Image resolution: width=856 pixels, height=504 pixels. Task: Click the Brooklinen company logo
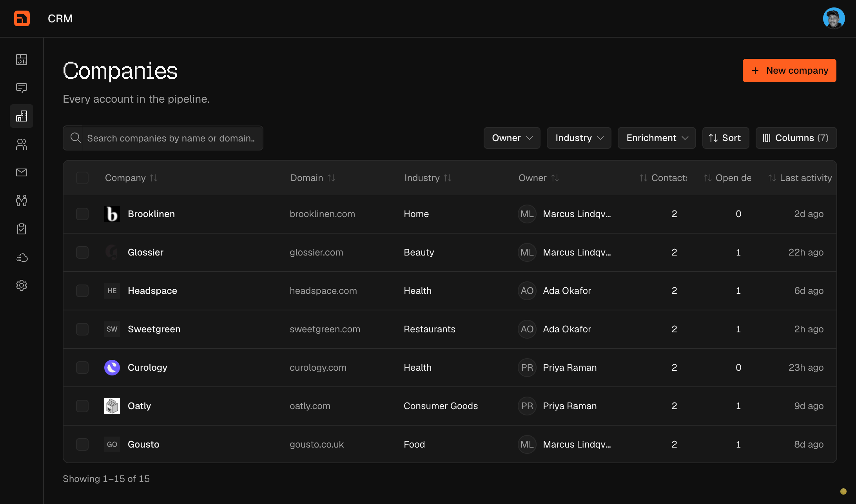click(x=112, y=214)
